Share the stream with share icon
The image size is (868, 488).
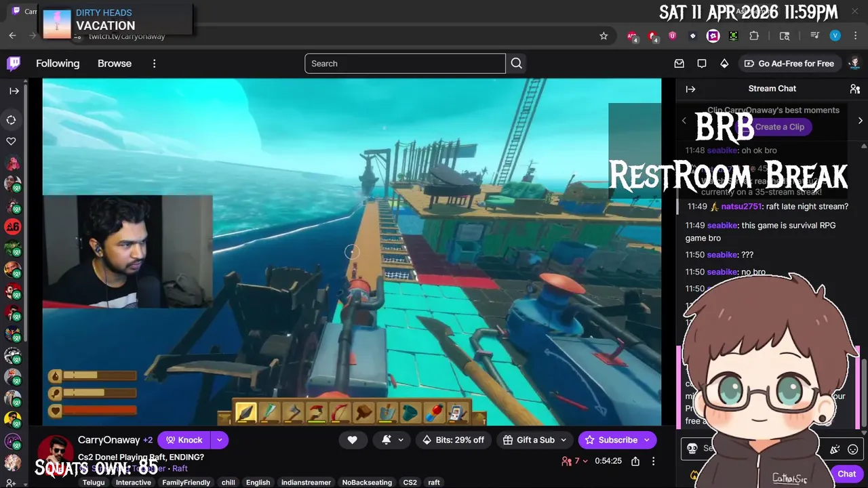pyautogui.click(x=635, y=461)
